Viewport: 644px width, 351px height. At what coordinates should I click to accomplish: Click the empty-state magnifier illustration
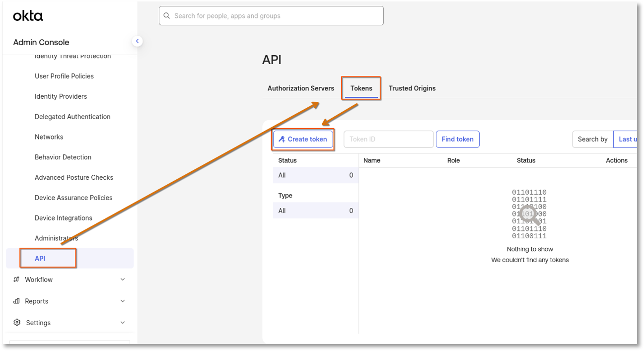[x=529, y=215]
